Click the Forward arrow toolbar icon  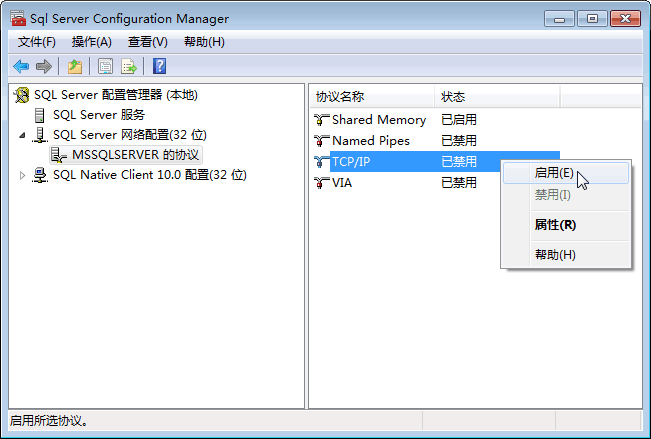pos(44,66)
